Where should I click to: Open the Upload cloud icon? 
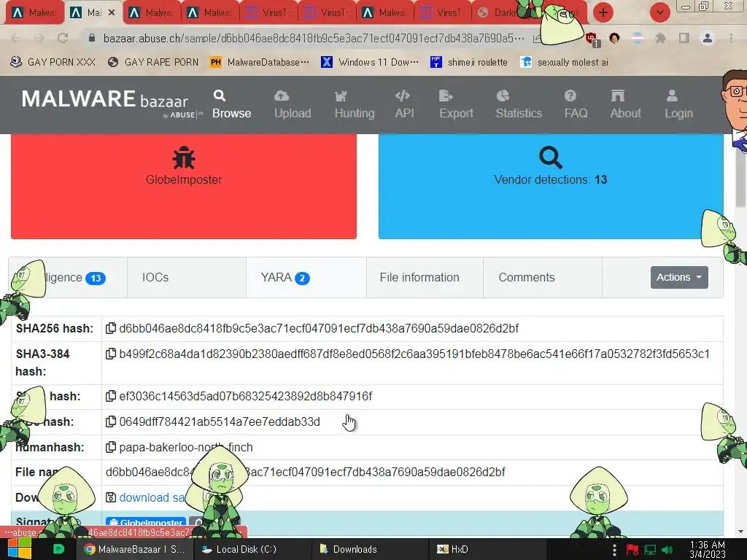click(282, 96)
